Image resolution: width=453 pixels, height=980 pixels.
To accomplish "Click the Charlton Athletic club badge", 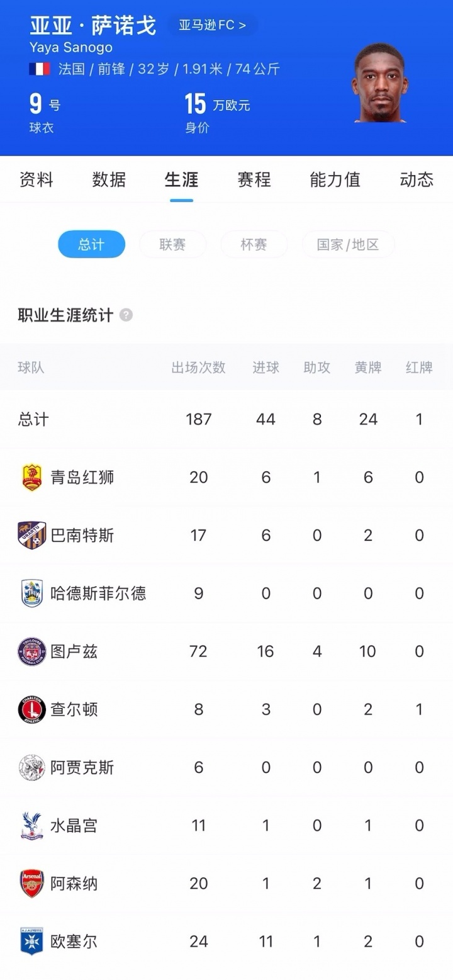I will click(x=31, y=709).
